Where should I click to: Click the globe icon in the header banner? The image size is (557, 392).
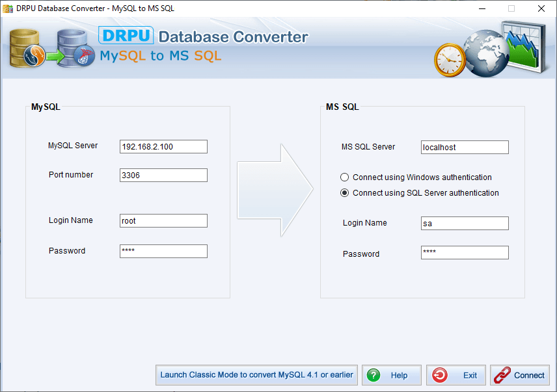tap(486, 53)
